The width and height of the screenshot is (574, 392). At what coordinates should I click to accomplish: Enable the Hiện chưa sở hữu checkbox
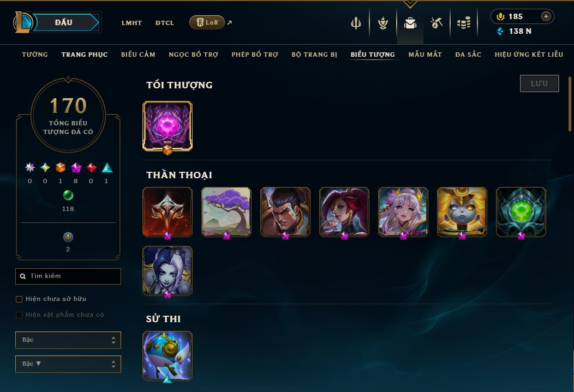19,299
